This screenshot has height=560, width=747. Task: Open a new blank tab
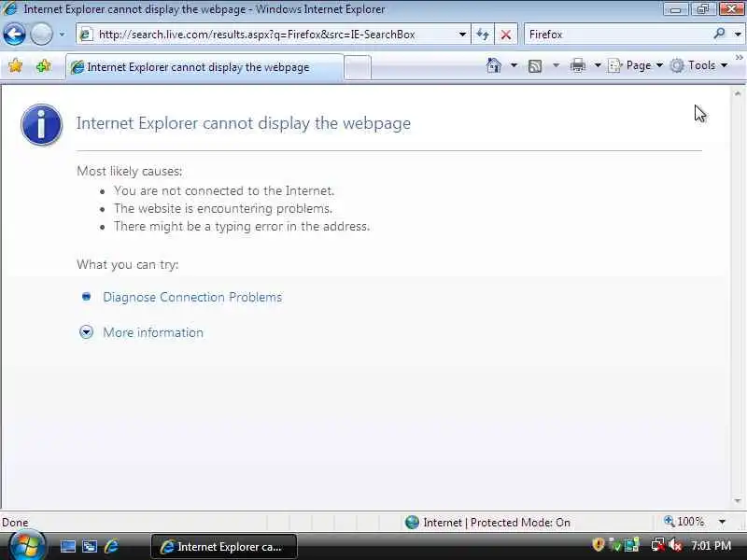coord(358,67)
